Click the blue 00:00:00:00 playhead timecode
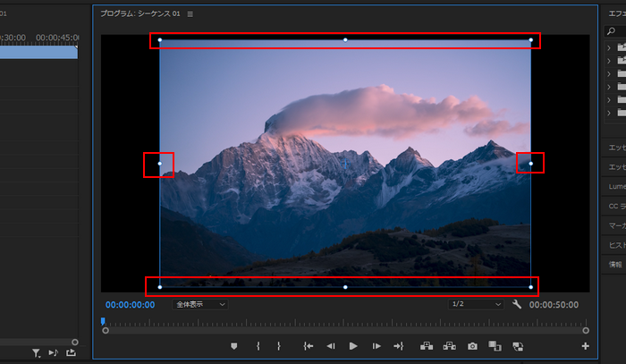This screenshot has height=364, width=626. [130, 304]
